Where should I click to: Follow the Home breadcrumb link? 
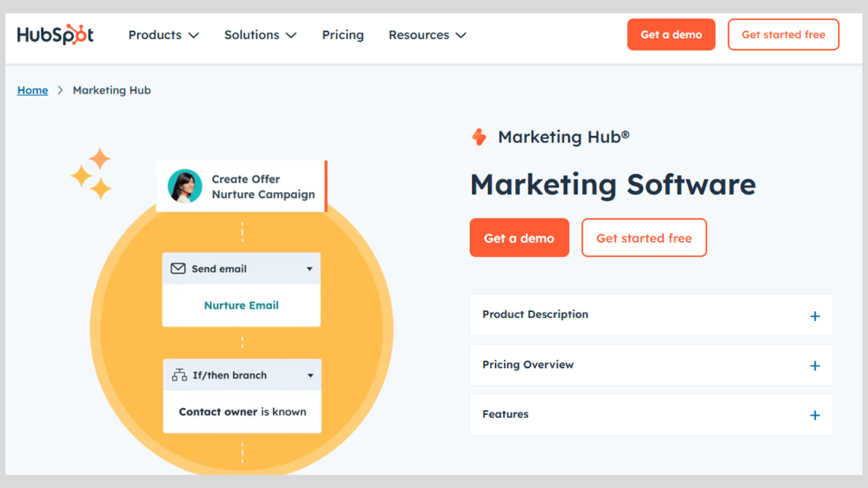click(33, 90)
